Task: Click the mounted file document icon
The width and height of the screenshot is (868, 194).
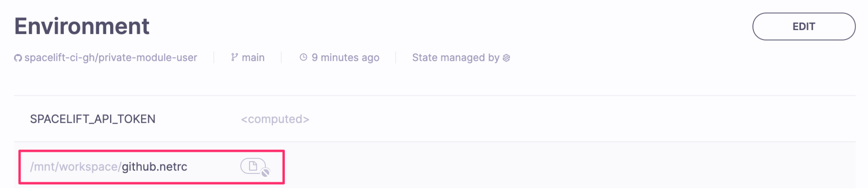Action: pyautogui.click(x=253, y=166)
